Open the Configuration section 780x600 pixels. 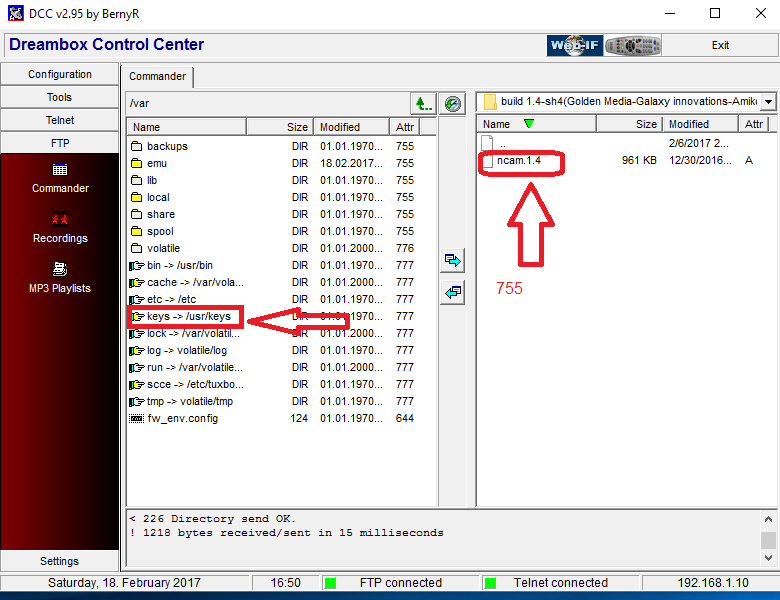click(x=60, y=74)
